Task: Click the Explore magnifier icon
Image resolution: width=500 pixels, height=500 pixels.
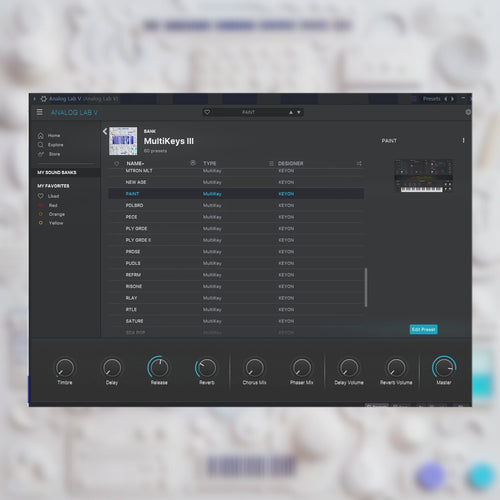Action: [41, 145]
